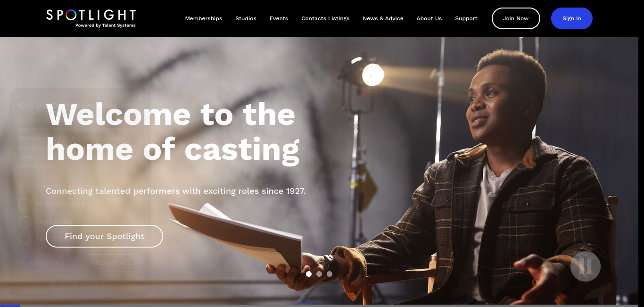
Task: Open the Studios menu item
Action: (x=246, y=18)
